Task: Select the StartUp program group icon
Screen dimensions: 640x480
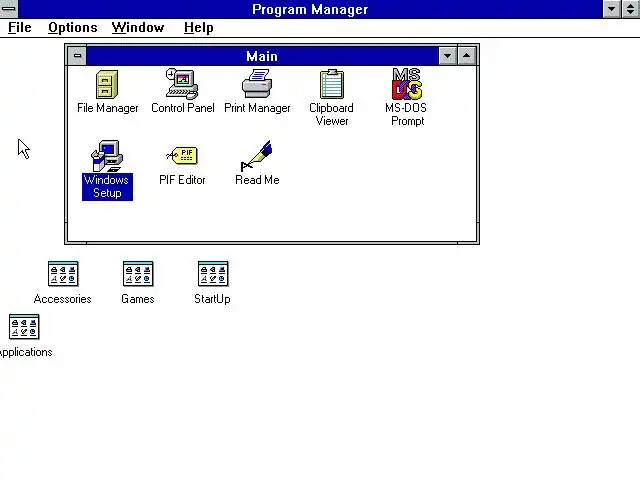Action: pos(213,274)
